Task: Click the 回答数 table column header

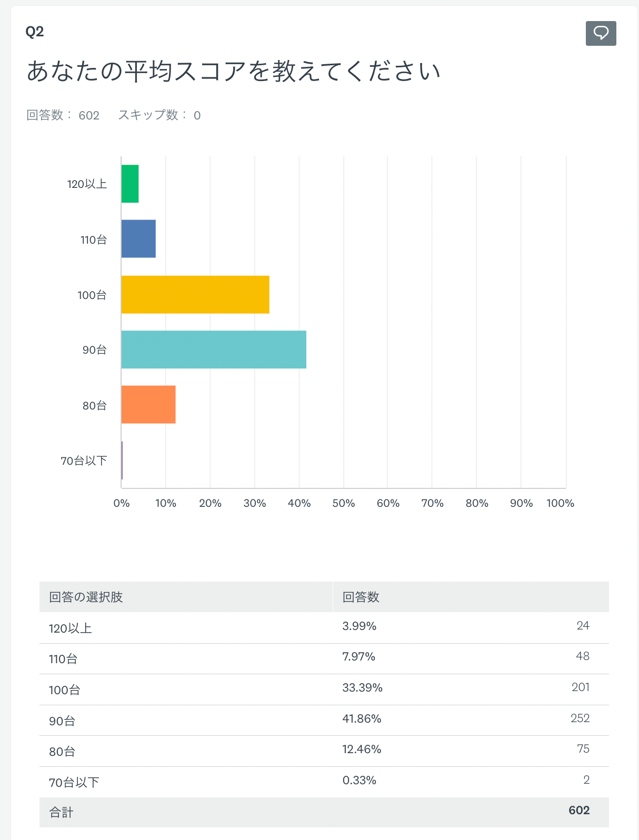Action: pyautogui.click(x=361, y=597)
